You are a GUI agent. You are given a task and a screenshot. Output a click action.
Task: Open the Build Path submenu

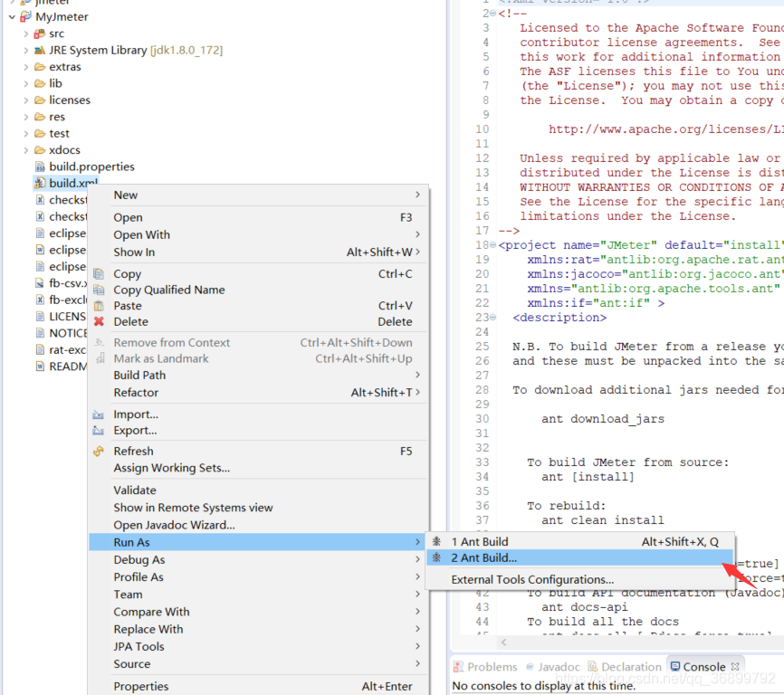tap(259, 376)
